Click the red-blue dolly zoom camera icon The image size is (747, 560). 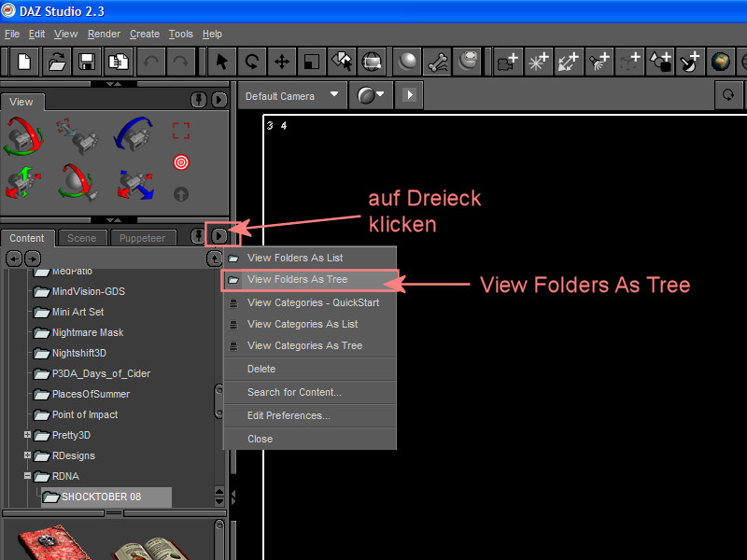[x=135, y=185]
